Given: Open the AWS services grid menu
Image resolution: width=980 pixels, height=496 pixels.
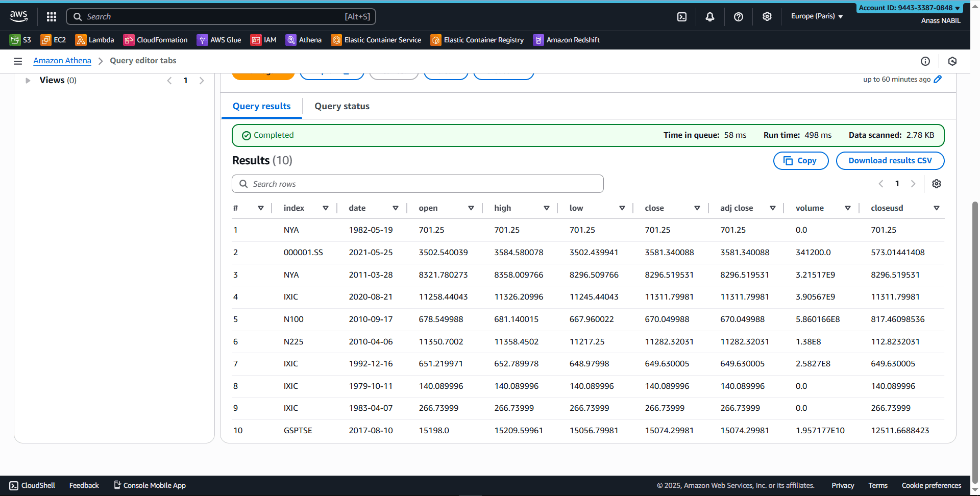Looking at the screenshot, I should click(51, 16).
